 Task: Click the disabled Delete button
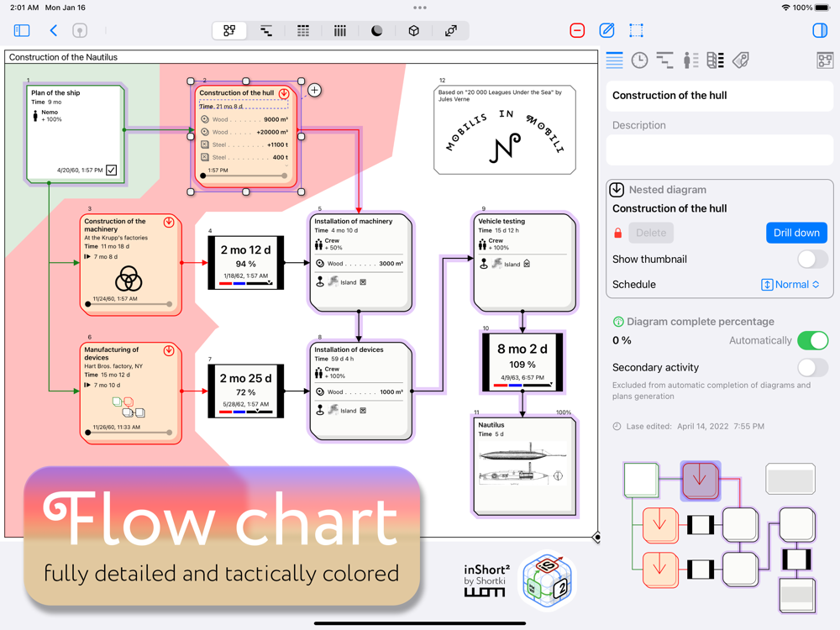coord(651,233)
